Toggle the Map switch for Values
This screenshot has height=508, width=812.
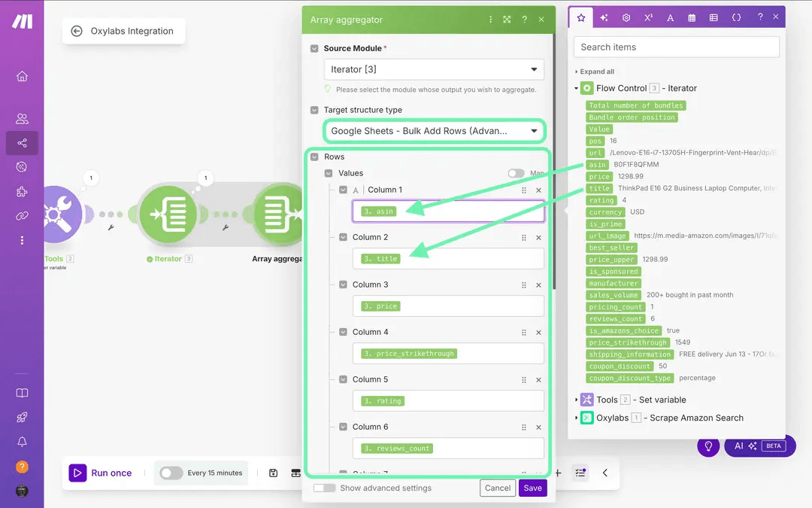coord(516,173)
